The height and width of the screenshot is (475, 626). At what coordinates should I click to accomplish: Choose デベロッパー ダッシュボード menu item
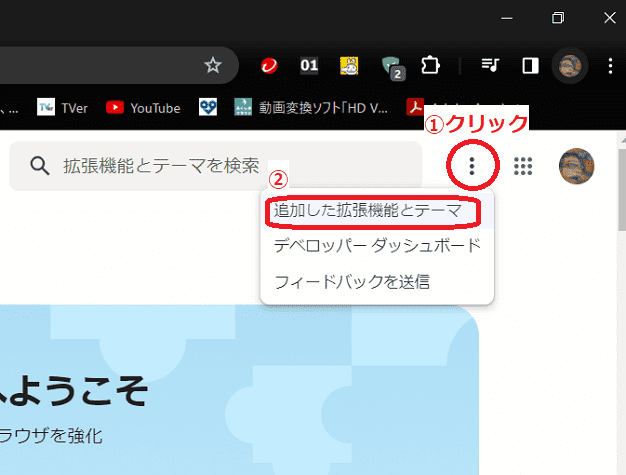377,246
